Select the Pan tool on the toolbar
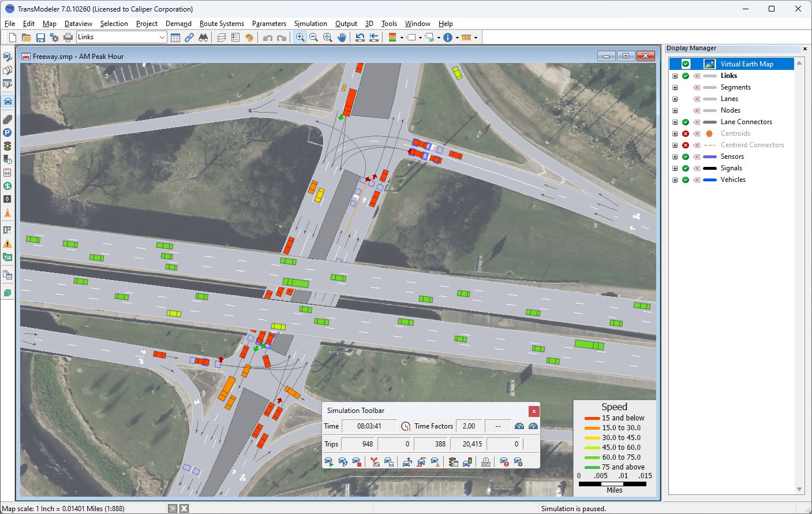 pos(342,37)
